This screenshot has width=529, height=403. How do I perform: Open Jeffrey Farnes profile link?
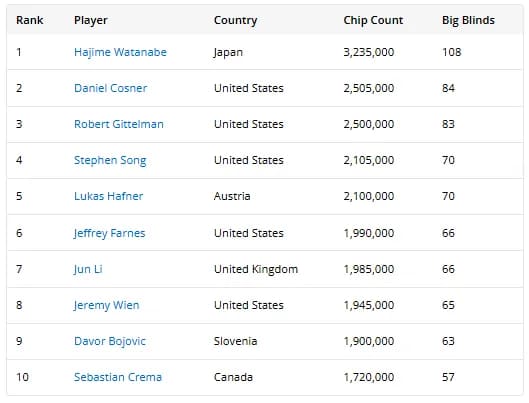coord(109,233)
